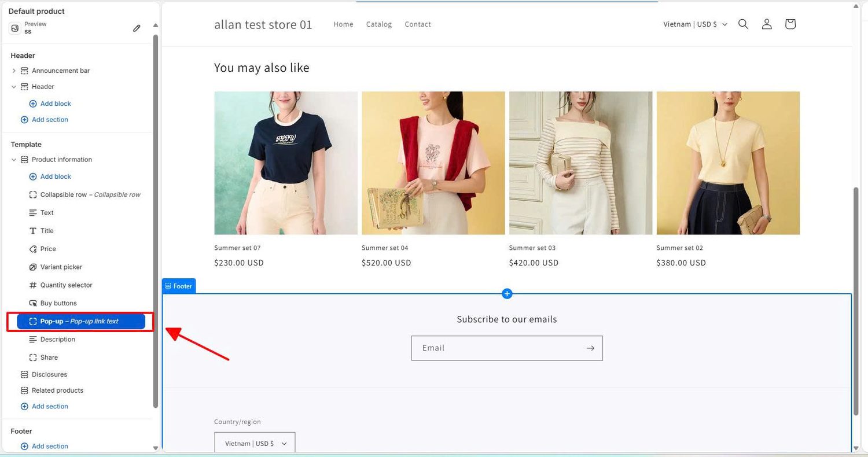
Task: Click the Share block icon
Action: 33,358
